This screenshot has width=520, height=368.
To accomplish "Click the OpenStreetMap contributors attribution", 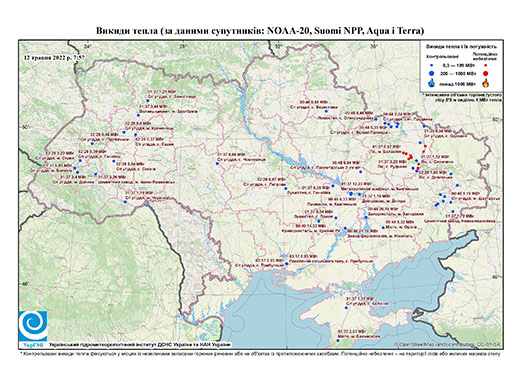I will (x=447, y=344).
